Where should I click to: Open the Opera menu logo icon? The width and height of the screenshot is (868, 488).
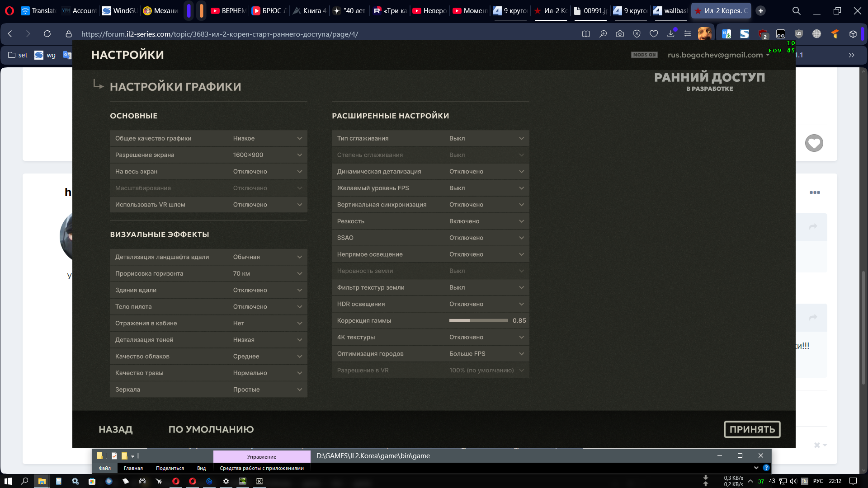[x=9, y=10]
